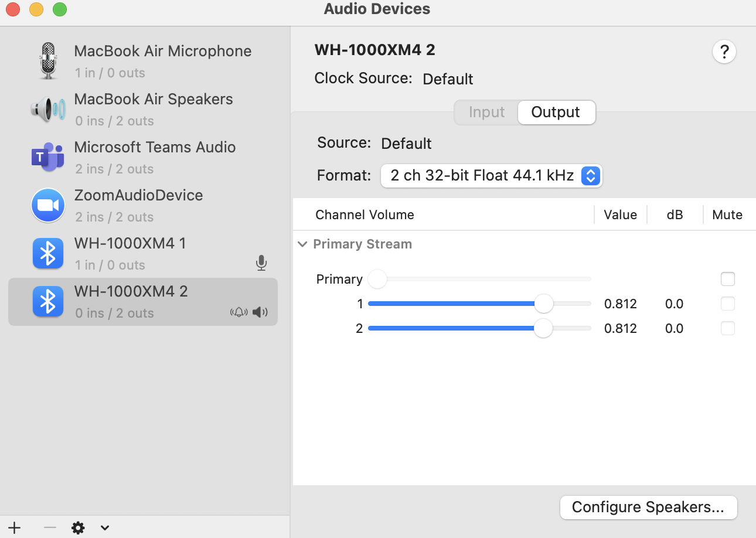
Task: Click the help question mark button
Action: coord(724,52)
